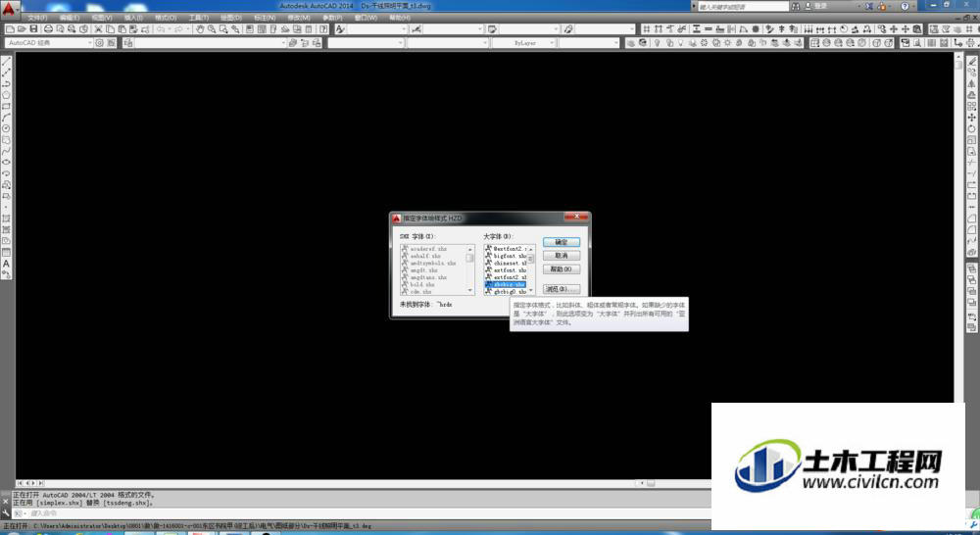Open the Format (格式) menu
This screenshot has height=535, width=980.
pyautogui.click(x=166, y=18)
